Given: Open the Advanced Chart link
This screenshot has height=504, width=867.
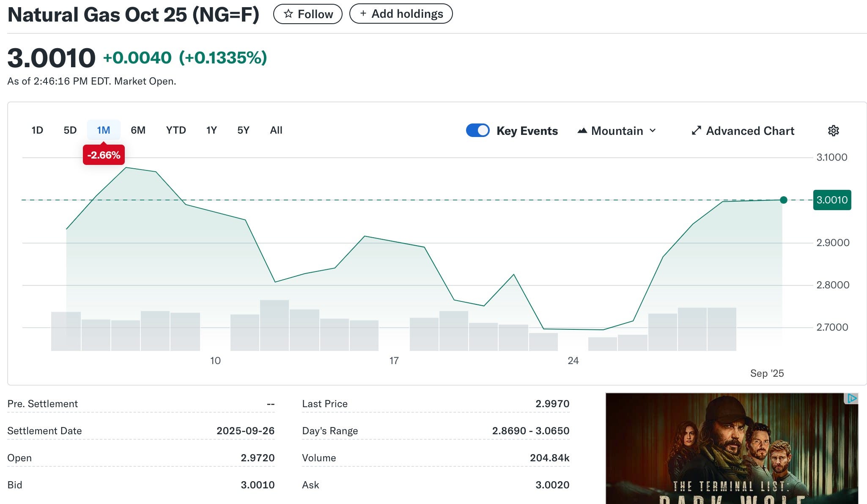Looking at the screenshot, I should point(750,131).
